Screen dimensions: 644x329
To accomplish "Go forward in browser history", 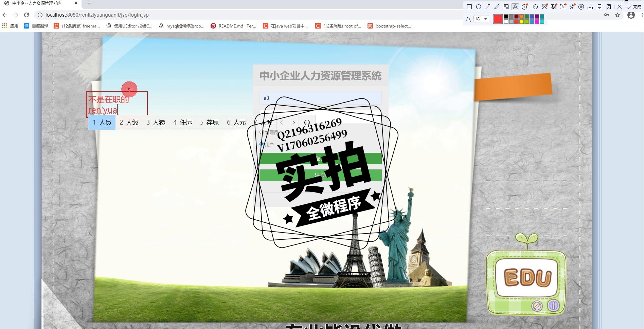I will point(16,15).
